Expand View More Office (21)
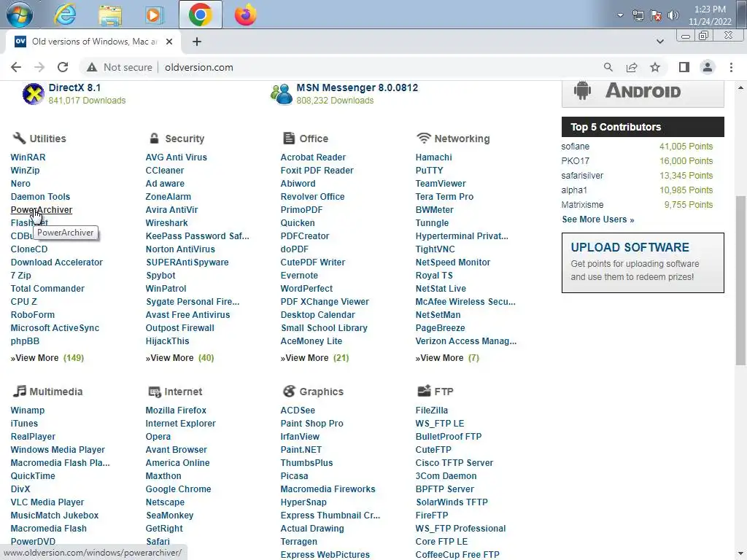The width and height of the screenshot is (747, 560). 314,357
